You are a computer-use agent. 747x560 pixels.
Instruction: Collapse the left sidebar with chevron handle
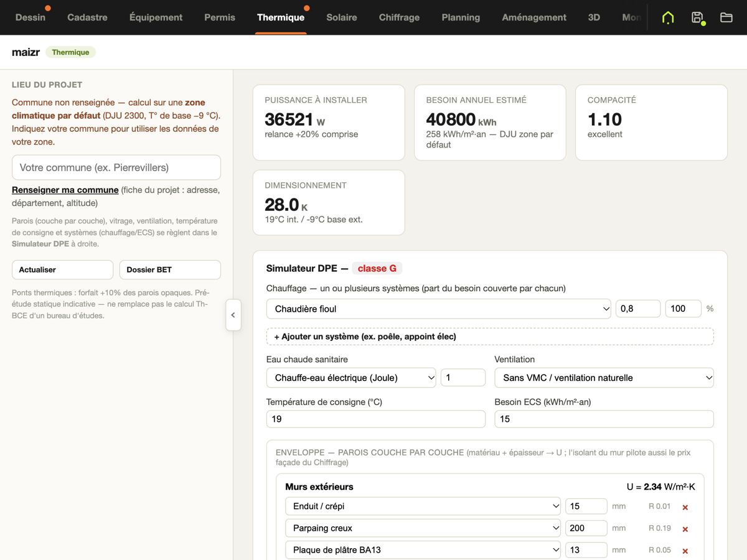[233, 315]
